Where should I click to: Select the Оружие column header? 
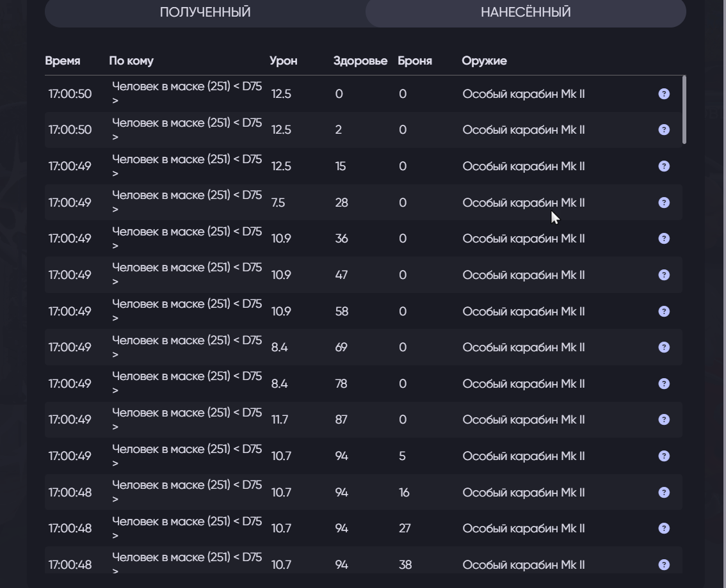484,61
